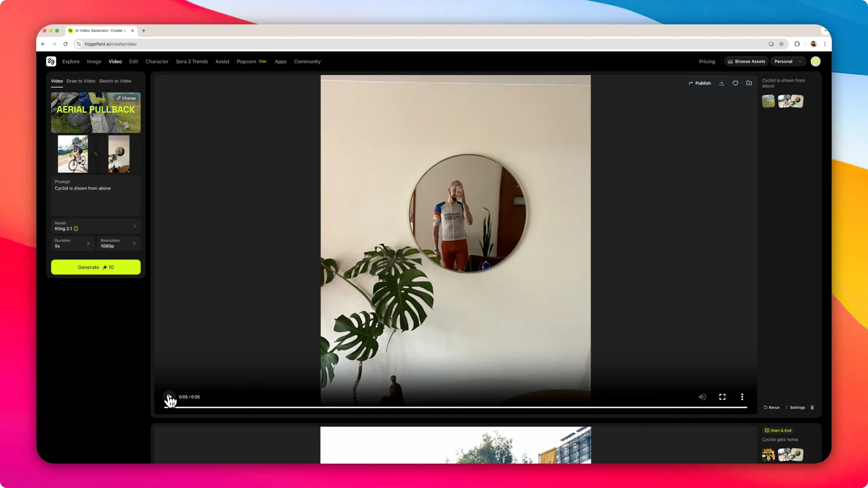Viewport: 868px width, 488px height.
Task: Open more options with three-dot video menu
Action: 742,397
